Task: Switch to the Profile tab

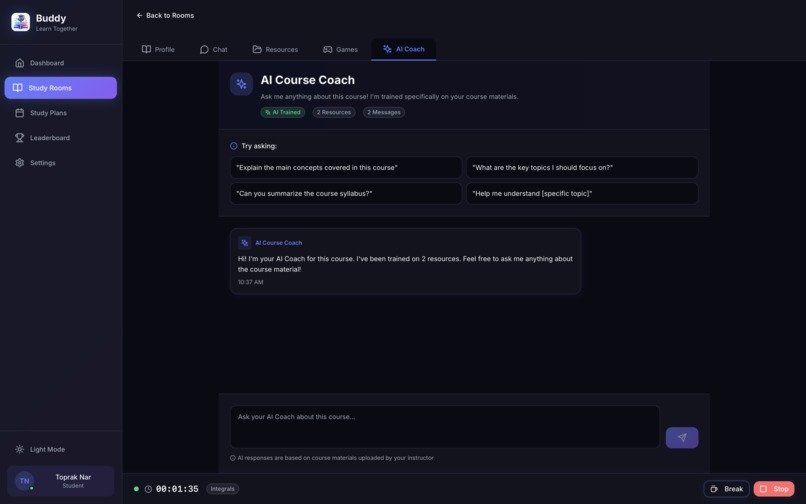Action: (x=158, y=49)
